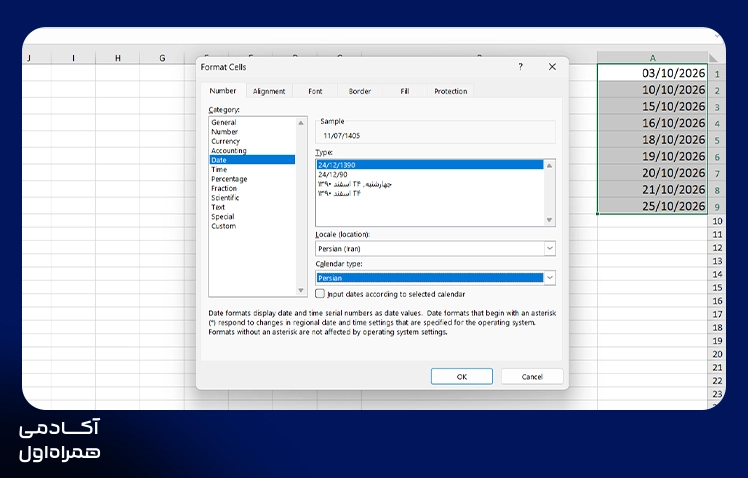Switch to the Fill tab
The image size is (748, 478).
(x=405, y=91)
